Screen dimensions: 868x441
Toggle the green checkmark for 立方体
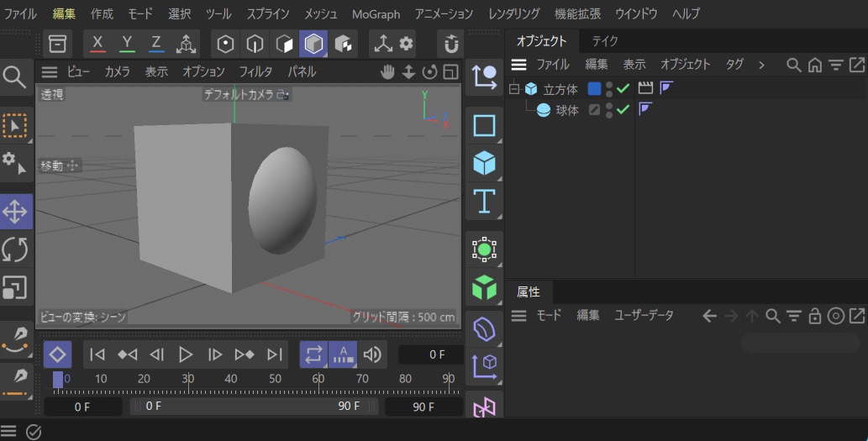(x=623, y=88)
